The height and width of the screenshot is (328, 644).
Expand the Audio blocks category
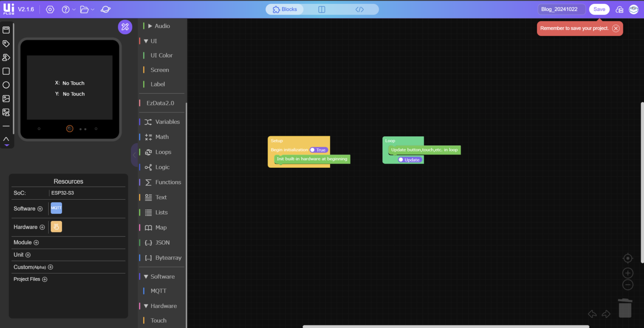[160, 26]
